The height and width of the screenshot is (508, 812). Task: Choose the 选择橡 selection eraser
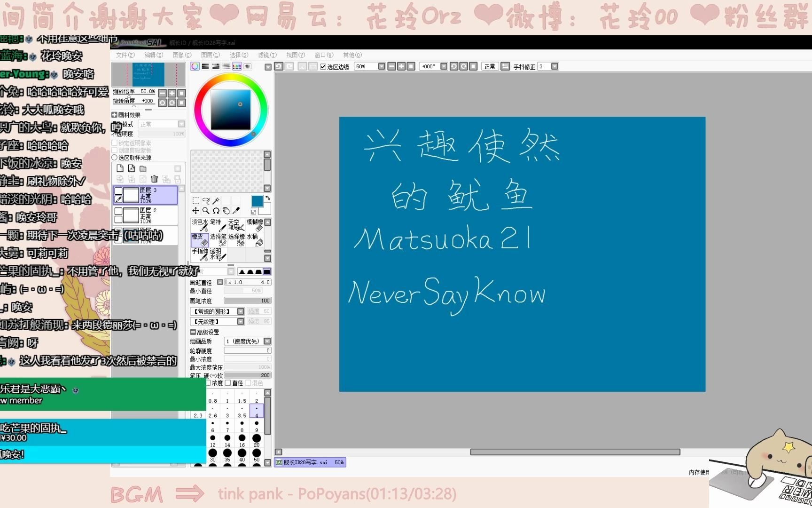[236, 240]
